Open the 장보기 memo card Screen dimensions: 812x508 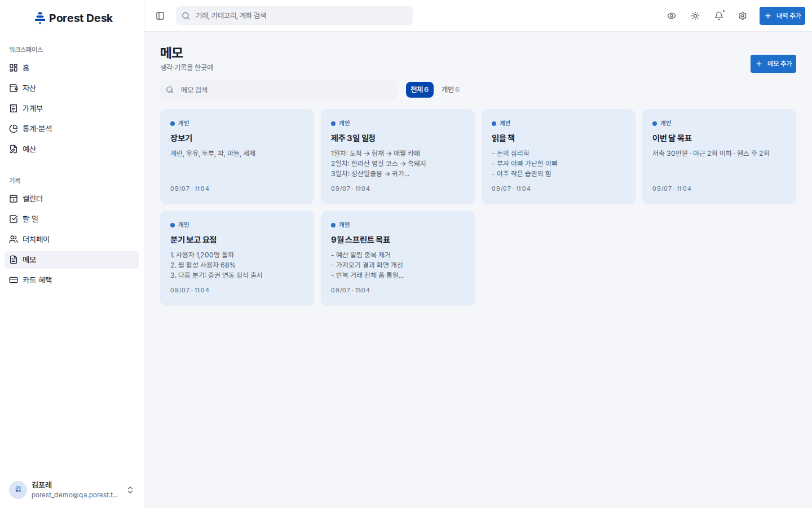237,156
